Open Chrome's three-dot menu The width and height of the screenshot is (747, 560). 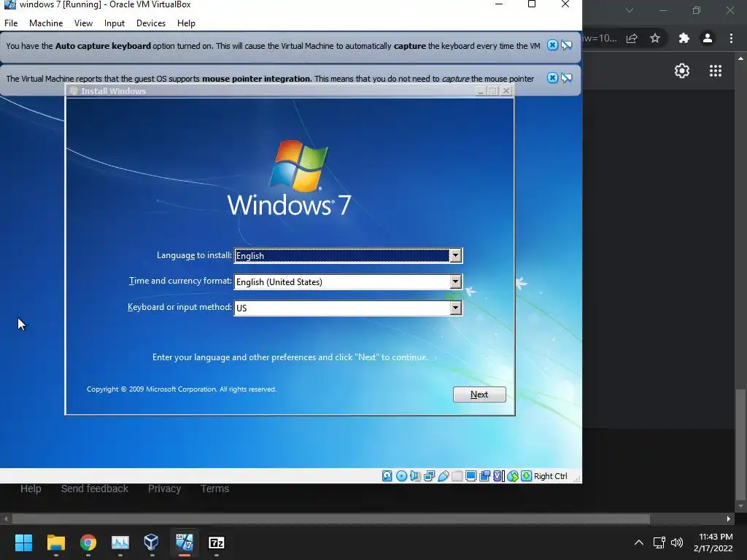[731, 38]
